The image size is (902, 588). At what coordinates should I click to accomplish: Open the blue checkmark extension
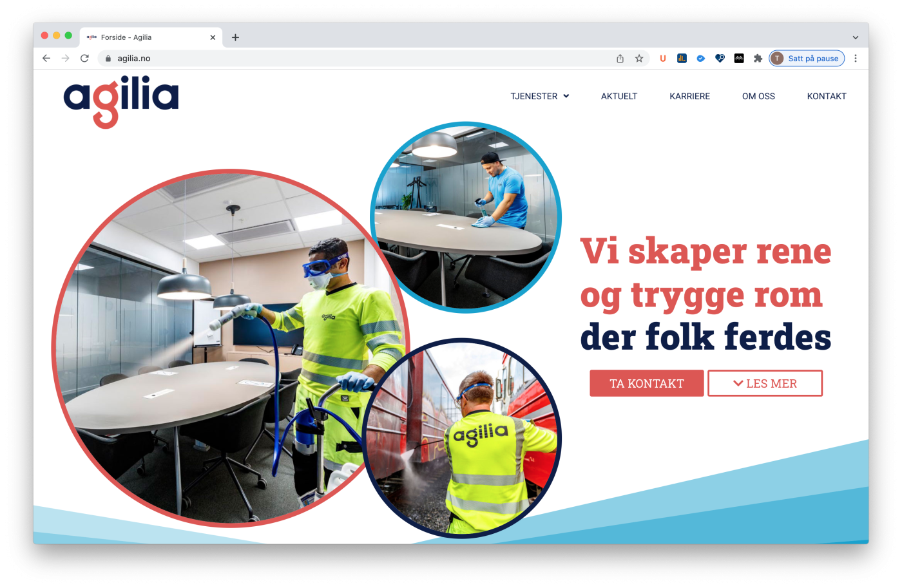tap(701, 58)
